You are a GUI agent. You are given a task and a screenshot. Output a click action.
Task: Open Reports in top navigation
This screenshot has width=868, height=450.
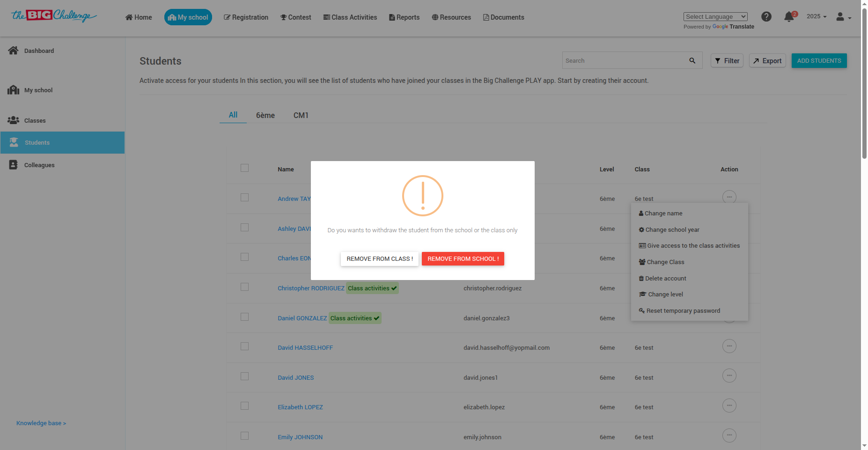pos(405,17)
